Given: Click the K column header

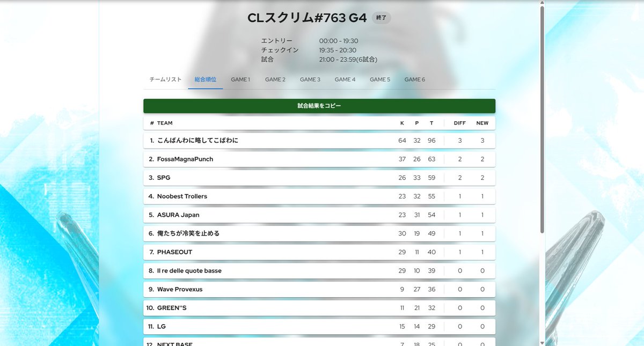Looking at the screenshot, I should click(402, 123).
